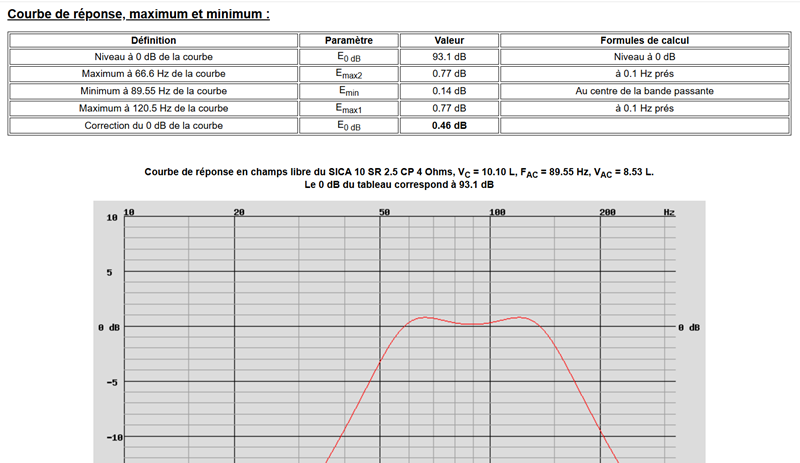Screen dimensions: 800x463
Task: Click the right '0 dB' axis label
Action: 689,327
